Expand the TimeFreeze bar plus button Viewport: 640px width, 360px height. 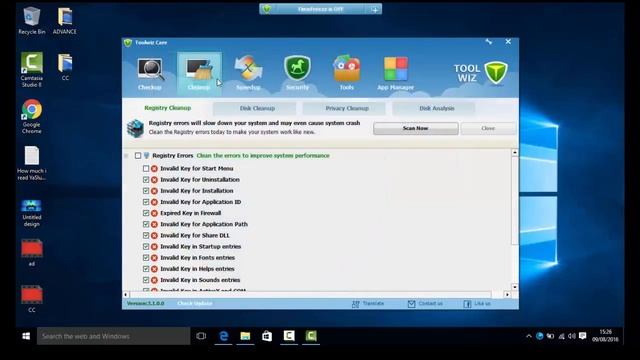375,9
